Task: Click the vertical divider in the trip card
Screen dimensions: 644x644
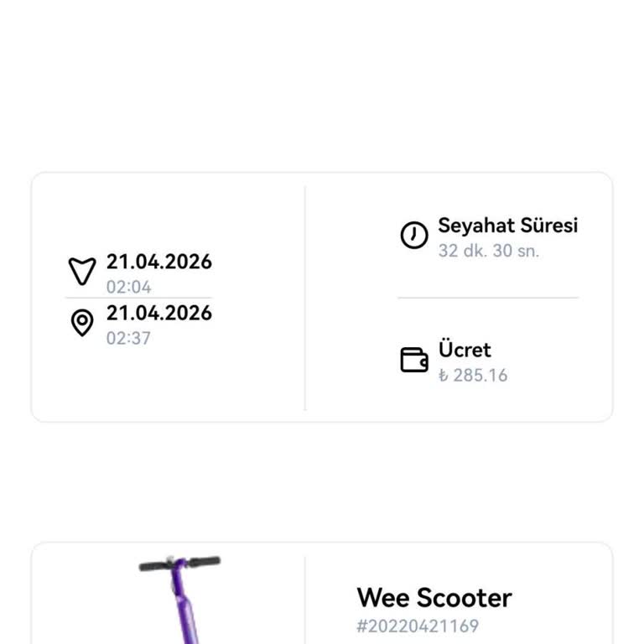Action: click(x=305, y=298)
